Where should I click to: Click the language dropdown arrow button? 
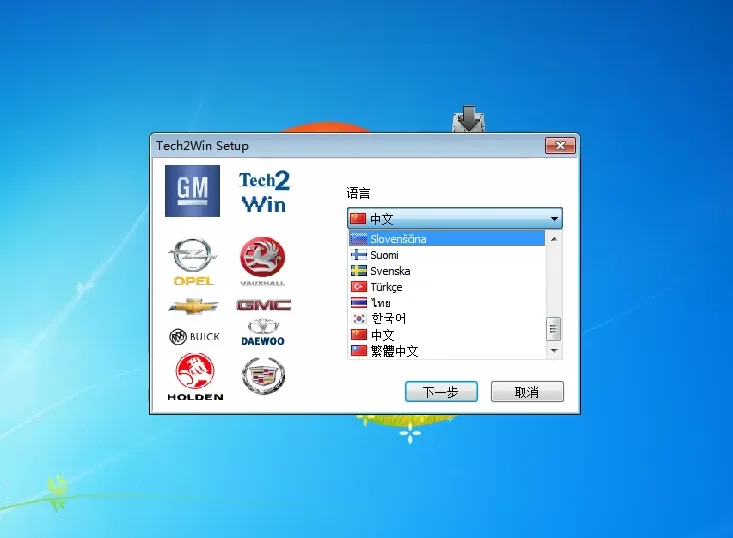click(x=554, y=219)
